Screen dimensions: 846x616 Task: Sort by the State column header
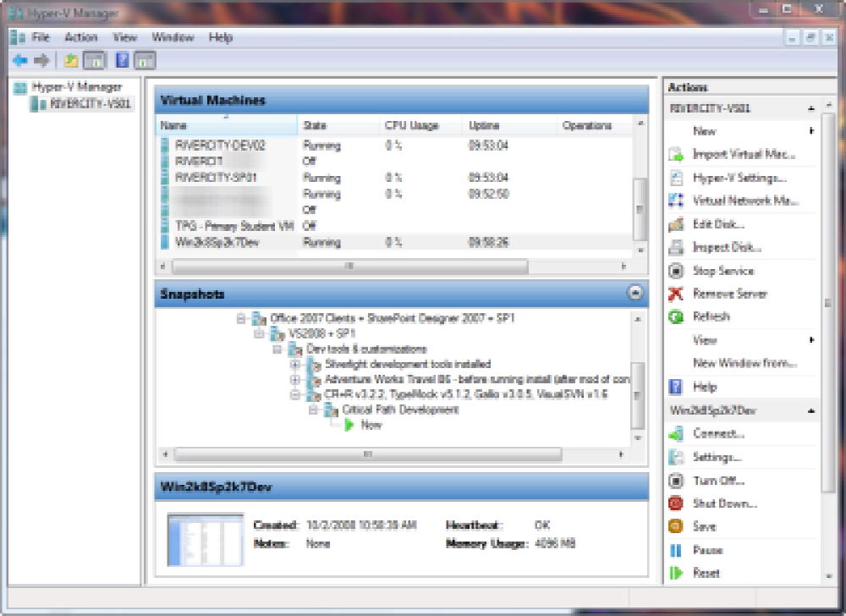click(339, 126)
